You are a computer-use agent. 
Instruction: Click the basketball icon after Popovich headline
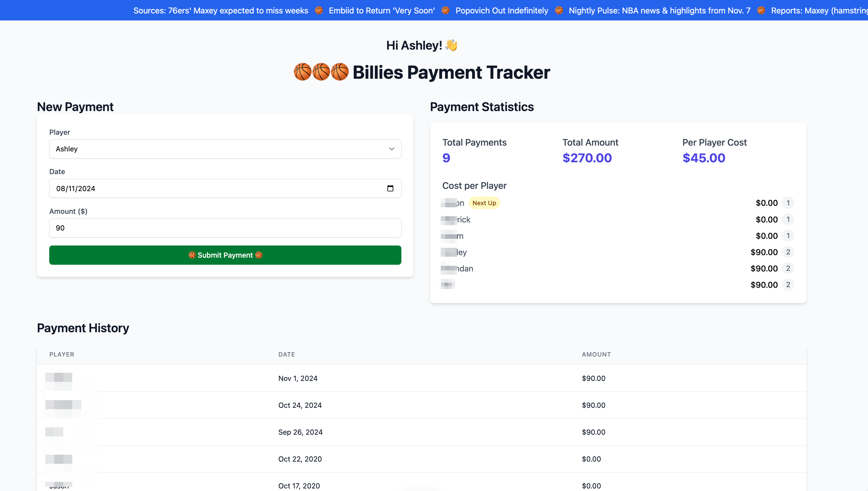(x=559, y=11)
